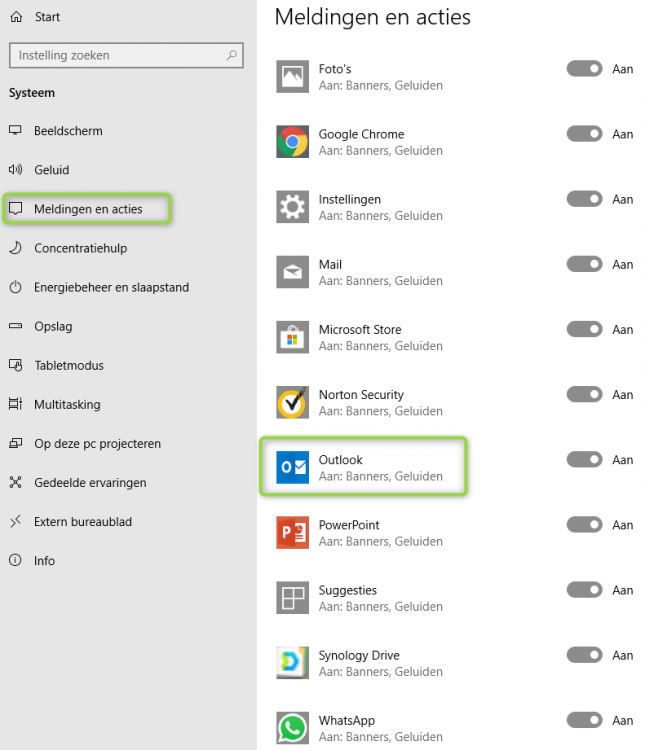Select Energiebeheer en slaapstand
Viewport: 645px width, 750px height.
coord(111,287)
